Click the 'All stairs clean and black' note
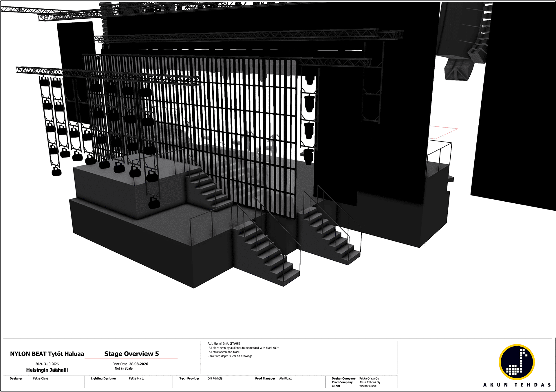Viewport: 556px width, 392px height. (224, 352)
